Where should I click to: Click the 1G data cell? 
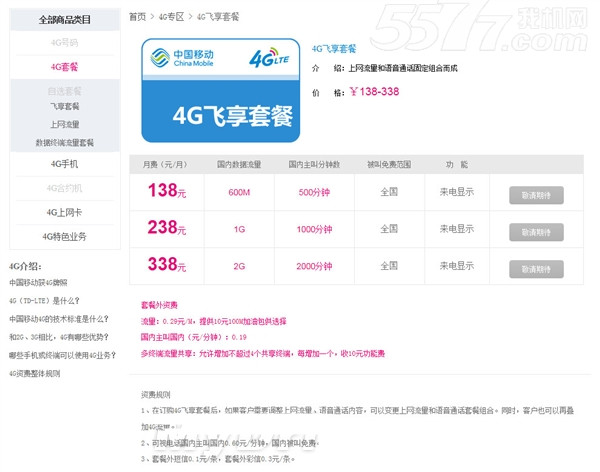pos(239,229)
